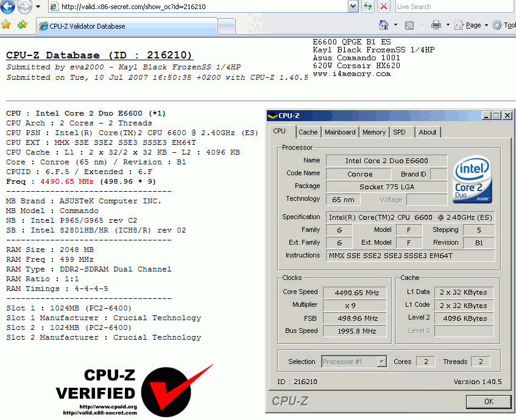Refresh the page with green arrows icon

(x=367, y=7)
